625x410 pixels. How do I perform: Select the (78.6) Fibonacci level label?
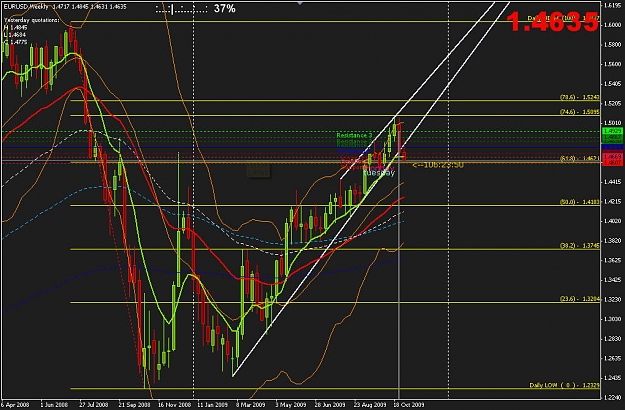pos(579,97)
